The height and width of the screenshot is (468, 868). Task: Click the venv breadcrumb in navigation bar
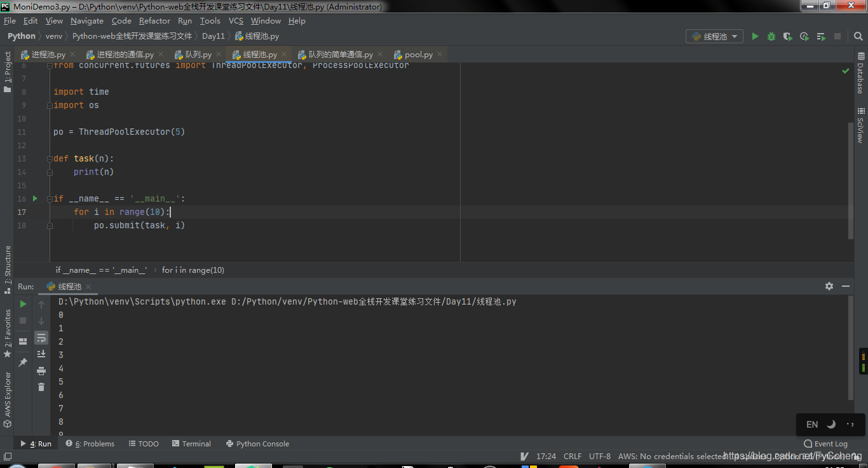click(54, 36)
